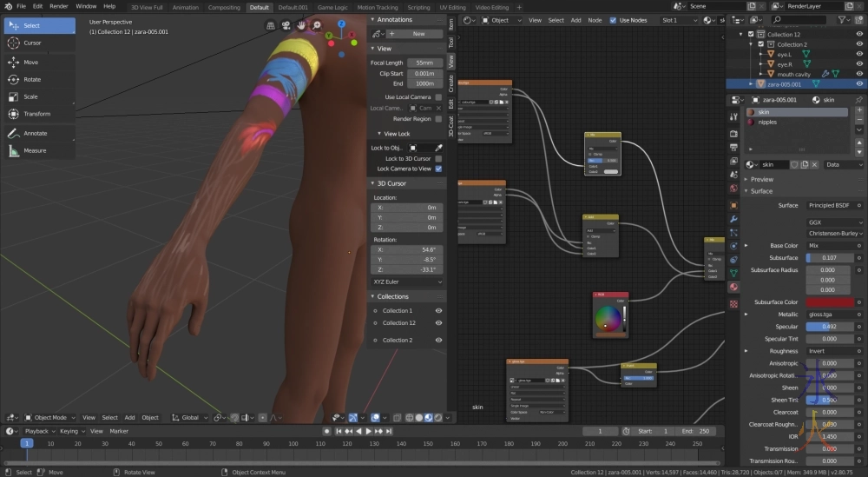Select the Rotate tool
868x477 pixels.
click(31, 80)
